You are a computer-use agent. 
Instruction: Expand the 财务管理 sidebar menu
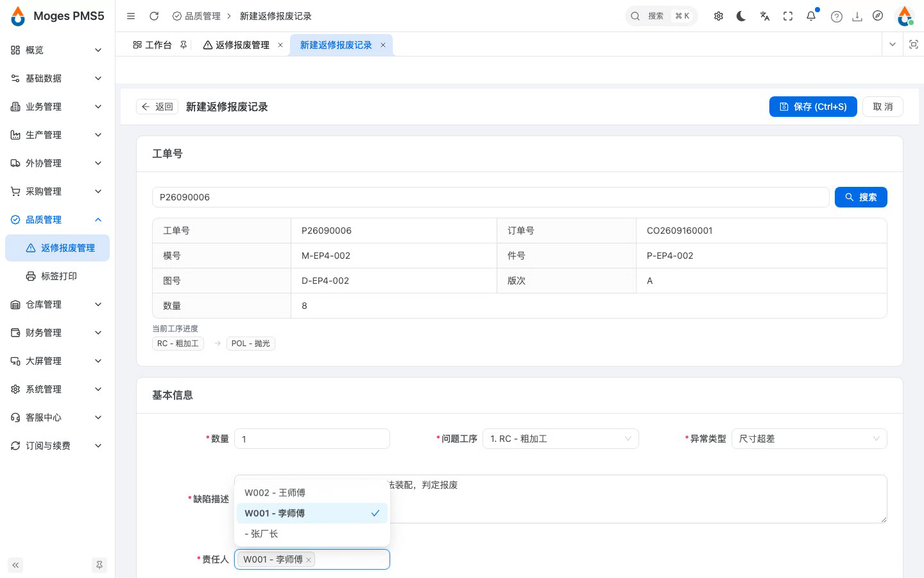coord(57,333)
